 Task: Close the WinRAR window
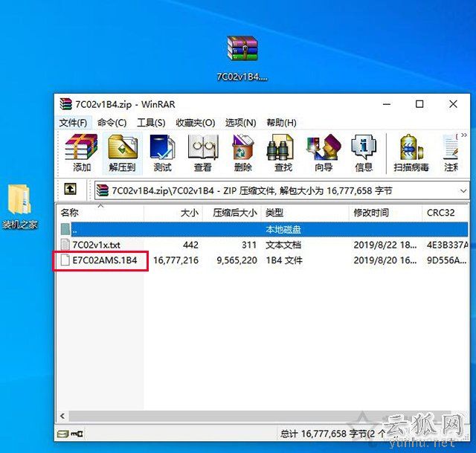(453, 104)
